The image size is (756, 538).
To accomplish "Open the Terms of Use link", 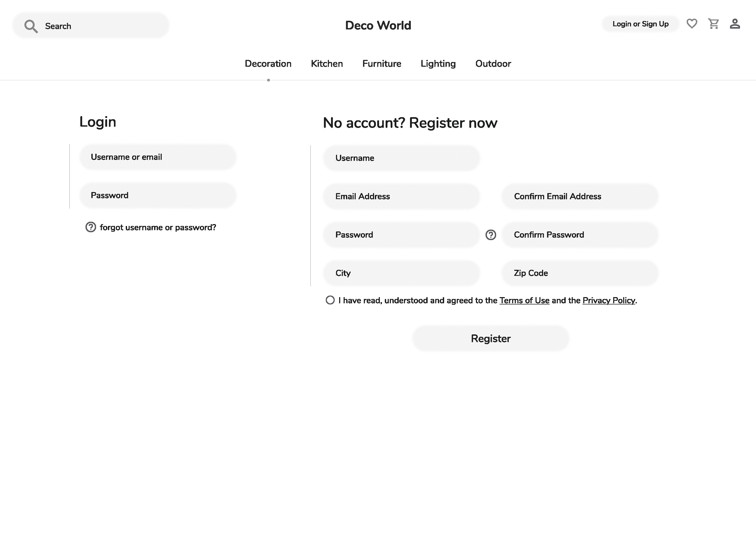I will [x=524, y=301].
